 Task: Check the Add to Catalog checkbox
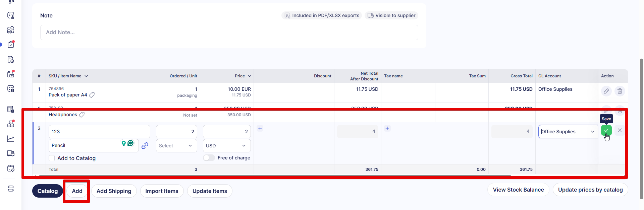[x=52, y=158]
